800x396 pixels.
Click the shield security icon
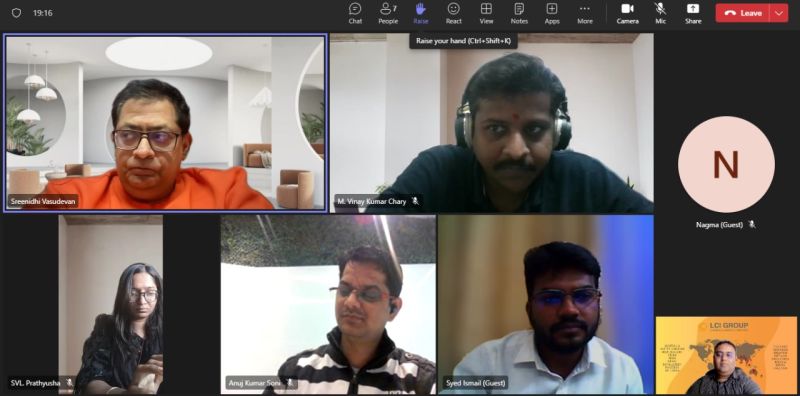[16, 13]
